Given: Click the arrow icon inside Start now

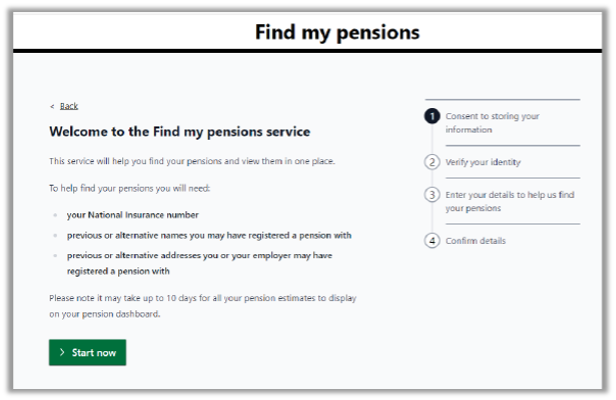Looking at the screenshot, I should point(62,353).
